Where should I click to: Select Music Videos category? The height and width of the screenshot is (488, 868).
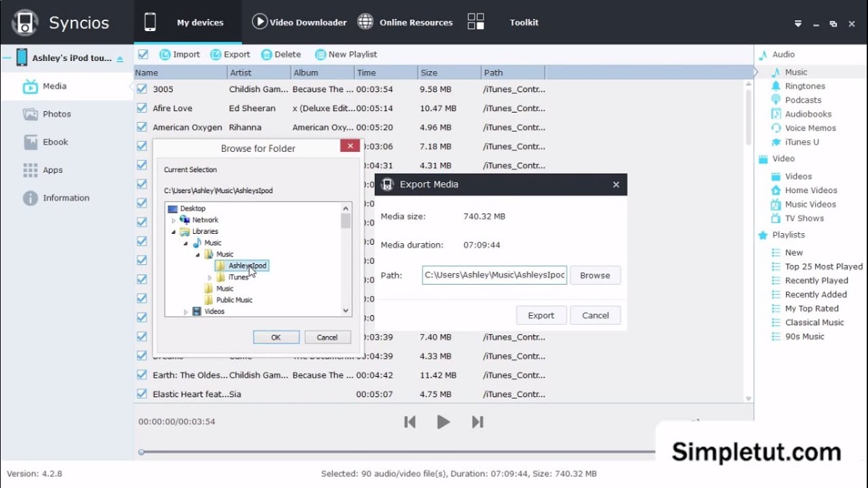tap(810, 204)
